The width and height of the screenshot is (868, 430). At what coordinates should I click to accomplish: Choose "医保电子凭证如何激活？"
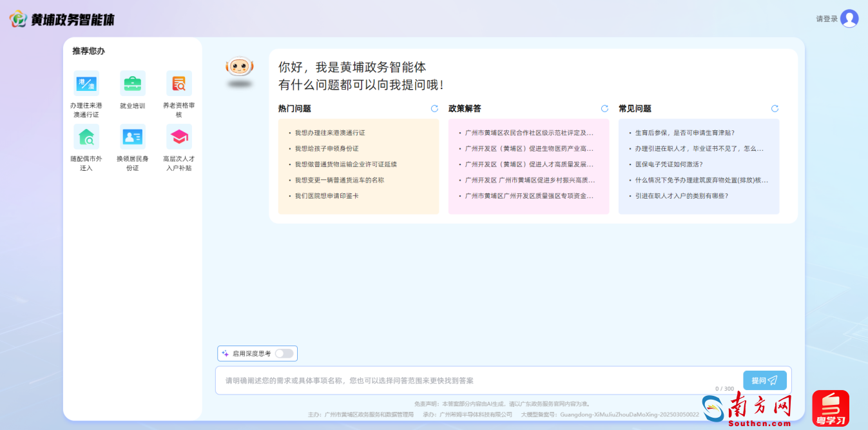[x=669, y=164]
